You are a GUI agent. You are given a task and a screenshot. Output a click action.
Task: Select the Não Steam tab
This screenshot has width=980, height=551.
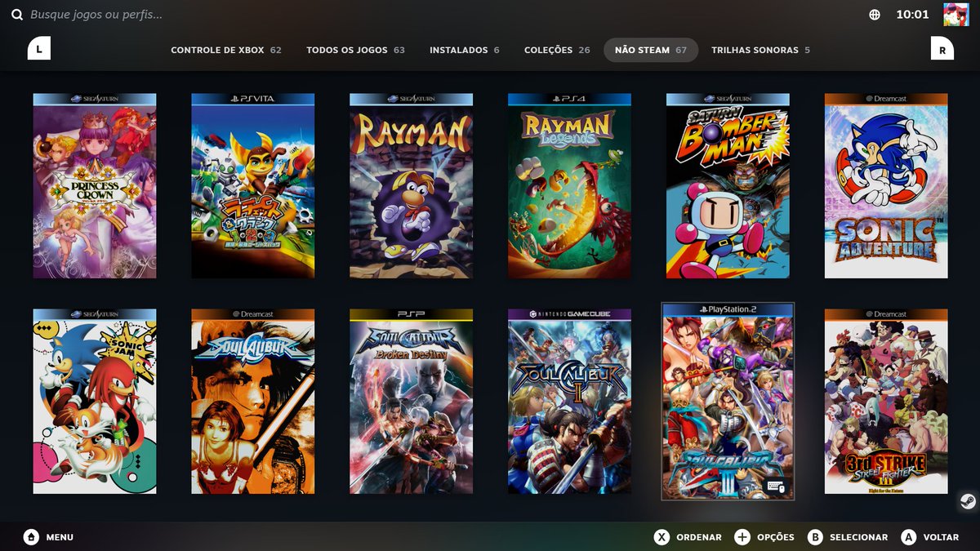tap(651, 50)
